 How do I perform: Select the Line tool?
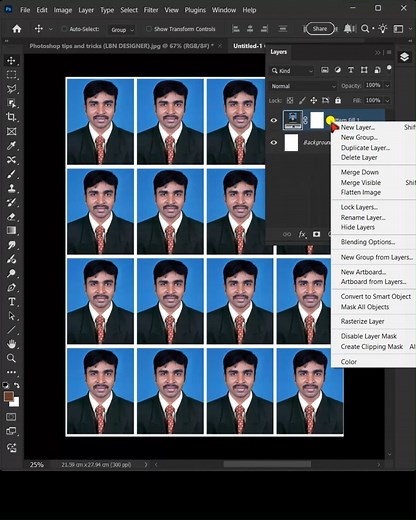coord(11,330)
